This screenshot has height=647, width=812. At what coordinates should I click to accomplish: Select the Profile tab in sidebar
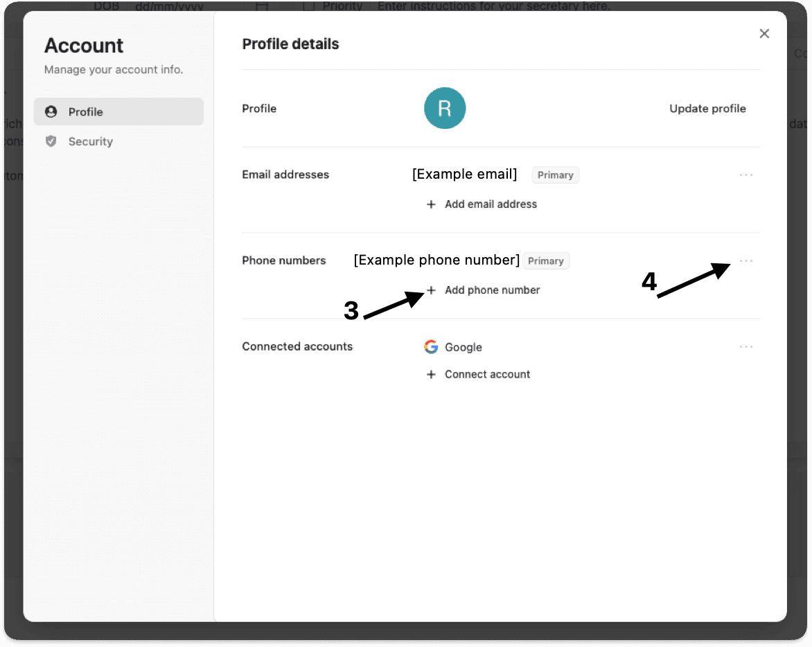click(118, 112)
